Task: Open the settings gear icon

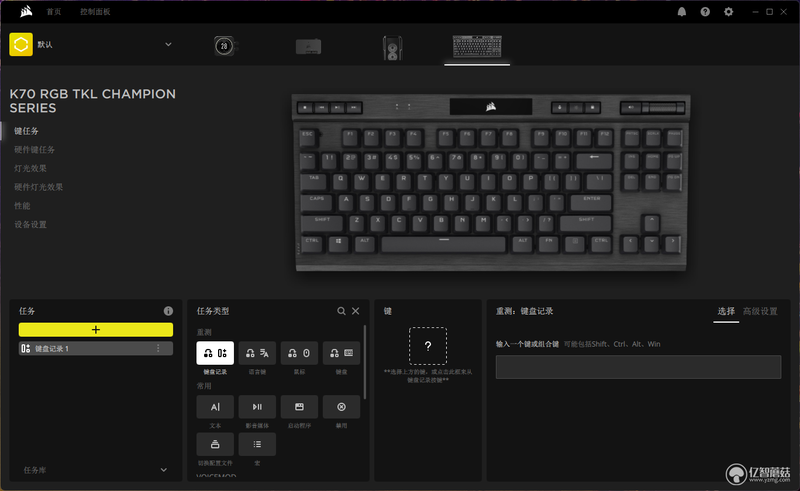Action: 729,12
